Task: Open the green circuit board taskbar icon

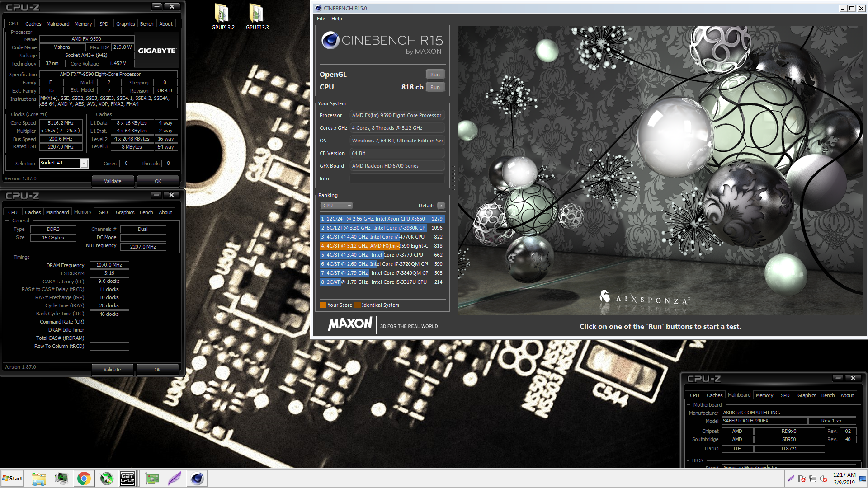Action: (152, 479)
